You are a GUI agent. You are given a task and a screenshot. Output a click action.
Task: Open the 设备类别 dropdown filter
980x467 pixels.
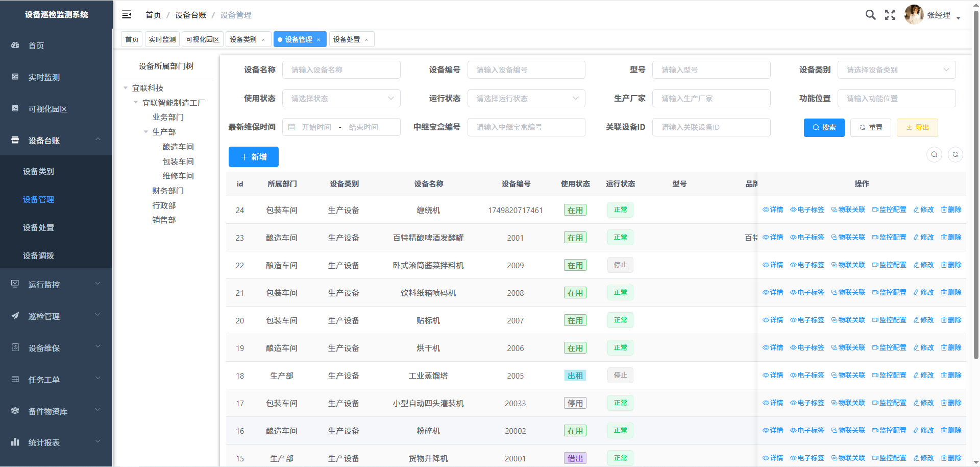pyautogui.click(x=896, y=70)
